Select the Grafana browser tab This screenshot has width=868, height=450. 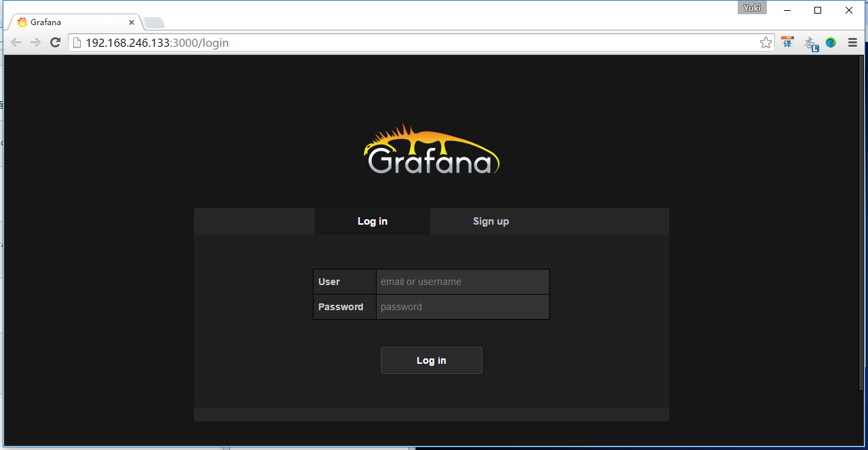click(75, 22)
